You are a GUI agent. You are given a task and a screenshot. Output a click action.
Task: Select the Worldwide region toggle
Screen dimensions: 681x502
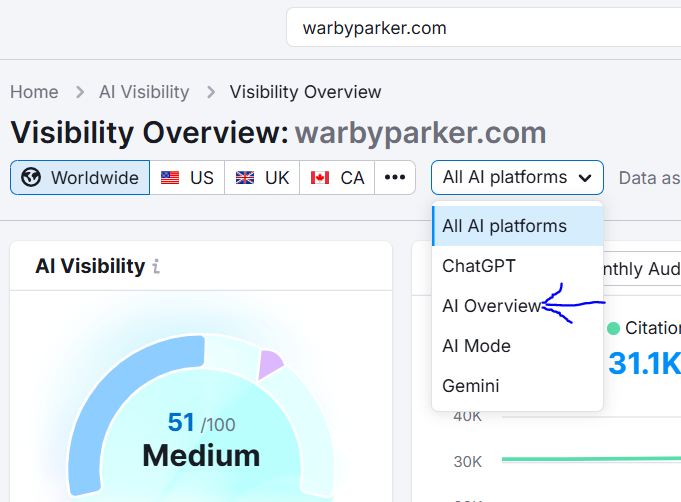pyautogui.click(x=80, y=178)
